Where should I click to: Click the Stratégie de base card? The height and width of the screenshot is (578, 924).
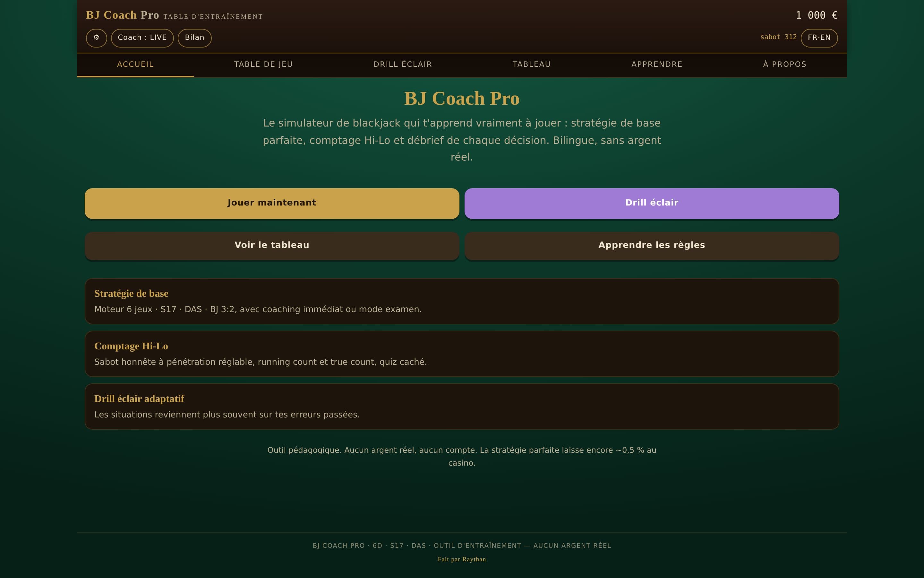pyautogui.click(x=462, y=301)
